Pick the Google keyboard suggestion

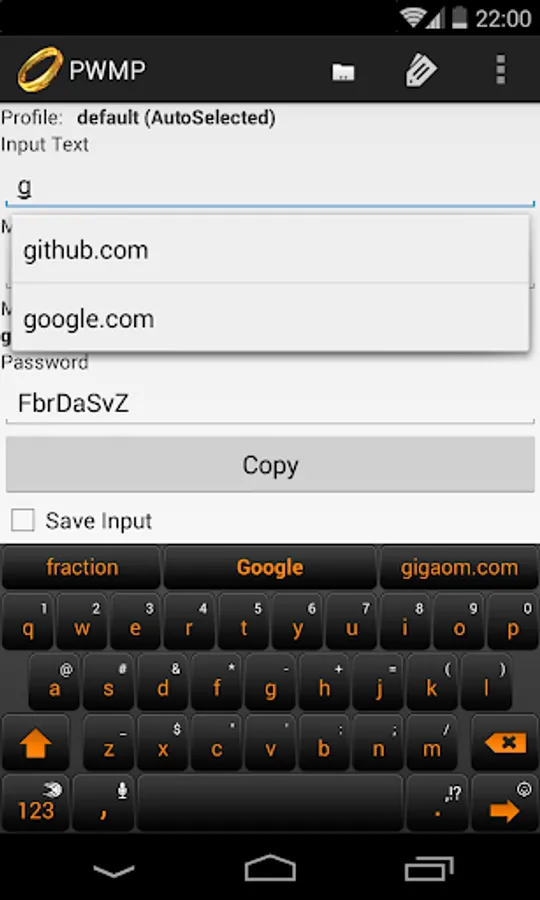tap(270, 568)
